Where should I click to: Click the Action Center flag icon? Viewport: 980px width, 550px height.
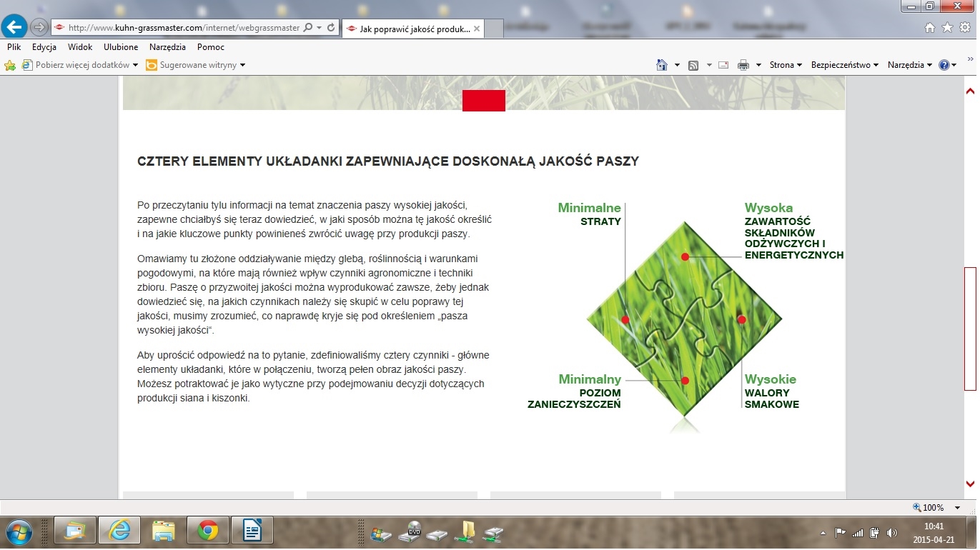pyautogui.click(x=841, y=532)
